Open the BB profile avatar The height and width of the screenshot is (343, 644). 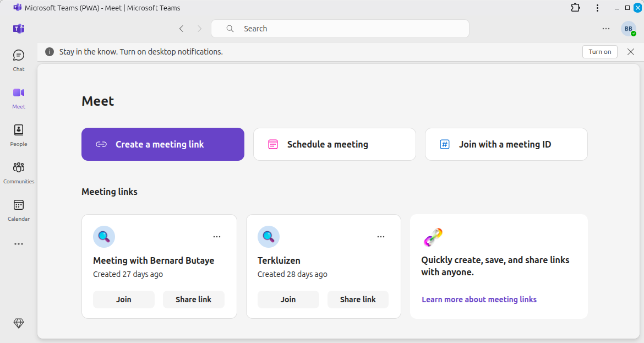click(629, 28)
